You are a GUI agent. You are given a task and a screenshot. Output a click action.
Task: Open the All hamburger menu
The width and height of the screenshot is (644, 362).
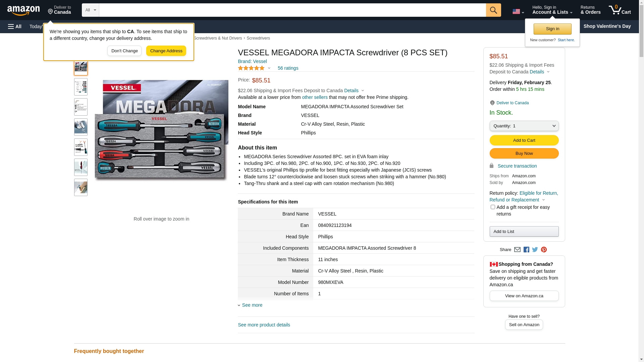click(15, 26)
